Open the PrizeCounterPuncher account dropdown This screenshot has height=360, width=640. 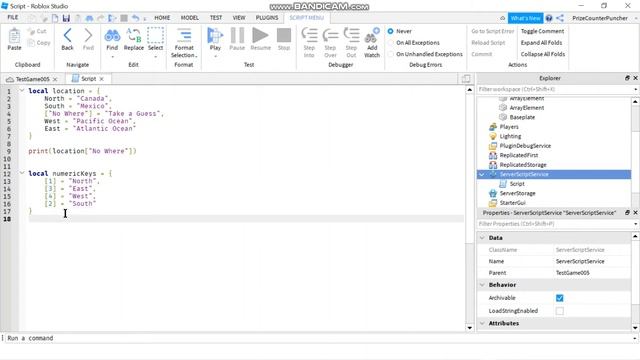pyautogui.click(x=636, y=18)
